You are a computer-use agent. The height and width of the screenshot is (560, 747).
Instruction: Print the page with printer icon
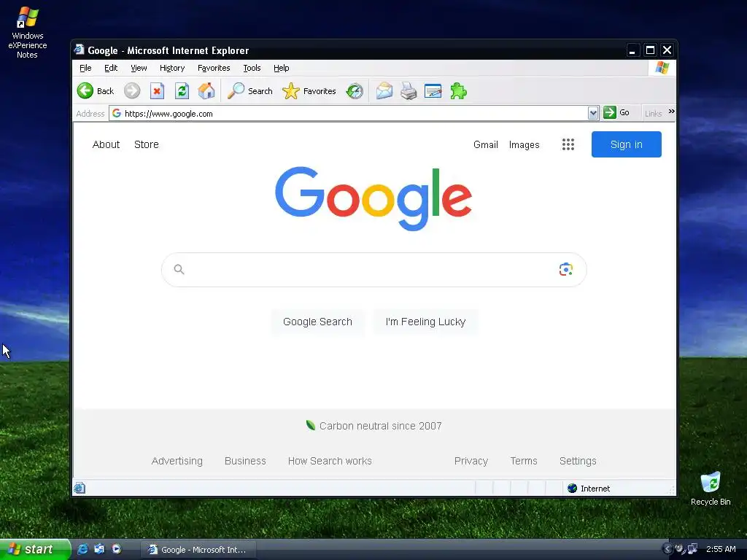pyautogui.click(x=409, y=91)
